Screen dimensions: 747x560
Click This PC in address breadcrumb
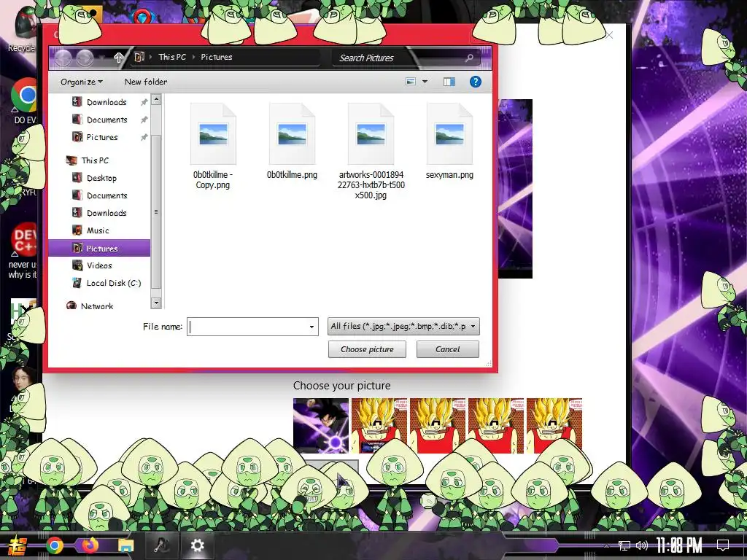pos(172,57)
